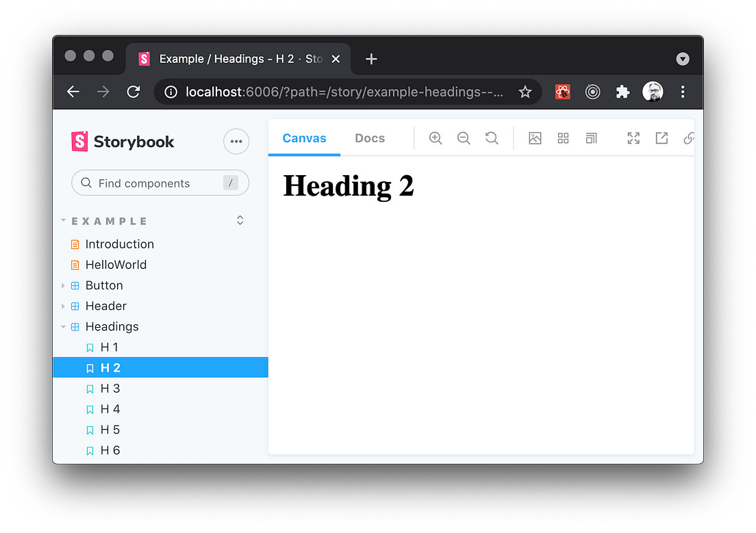
Task: Open the viewport size selector icon
Action: click(x=591, y=138)
